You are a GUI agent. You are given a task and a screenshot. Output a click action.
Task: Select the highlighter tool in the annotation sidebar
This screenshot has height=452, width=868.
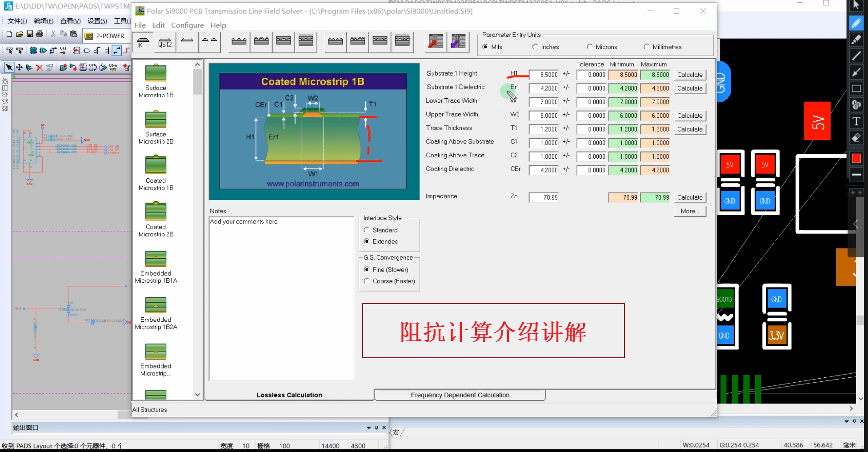pyautogui.click(x=856, y=39)
